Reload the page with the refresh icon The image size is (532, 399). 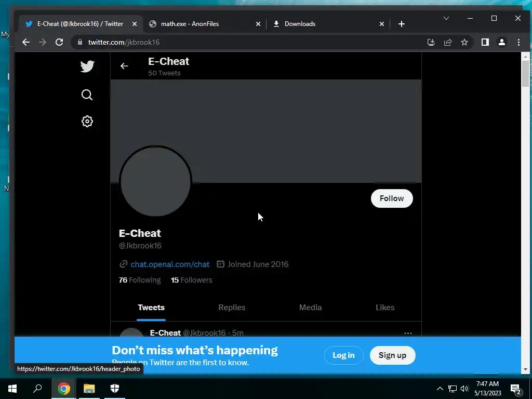[59, 42]
